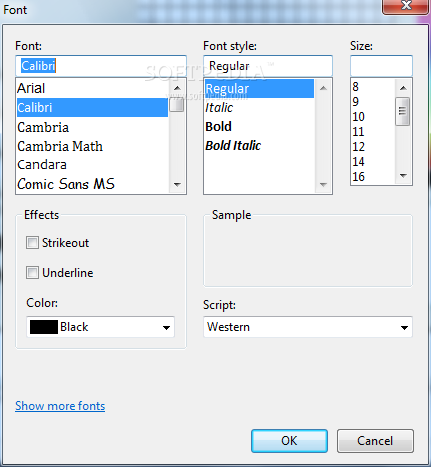
Task: Choose Italic font style
Action: (219, 108)
